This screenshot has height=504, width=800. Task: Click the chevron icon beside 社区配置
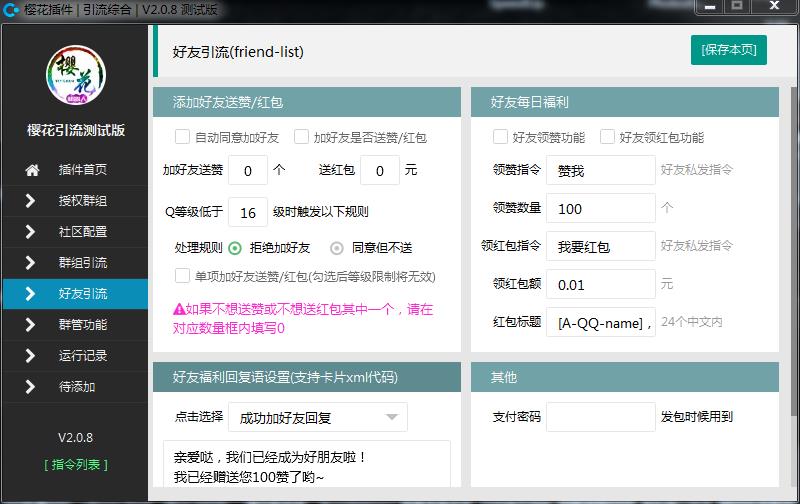(x=30, y=232)
